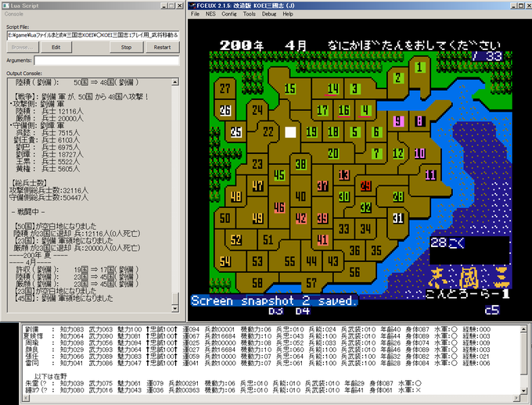The height and width of the screenshot is (405, 532).
Task: Select province 22 on the map
Action: coord(268,132)
